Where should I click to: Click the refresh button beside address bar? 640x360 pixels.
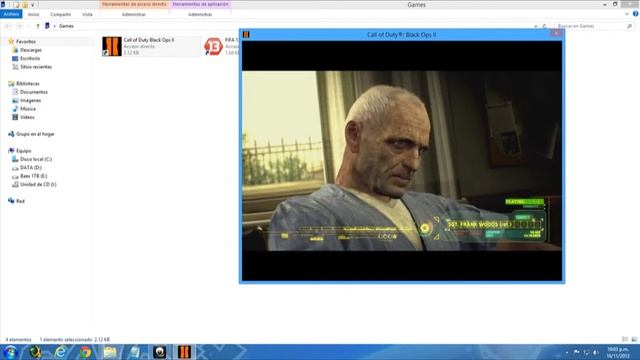coord(544,26)
